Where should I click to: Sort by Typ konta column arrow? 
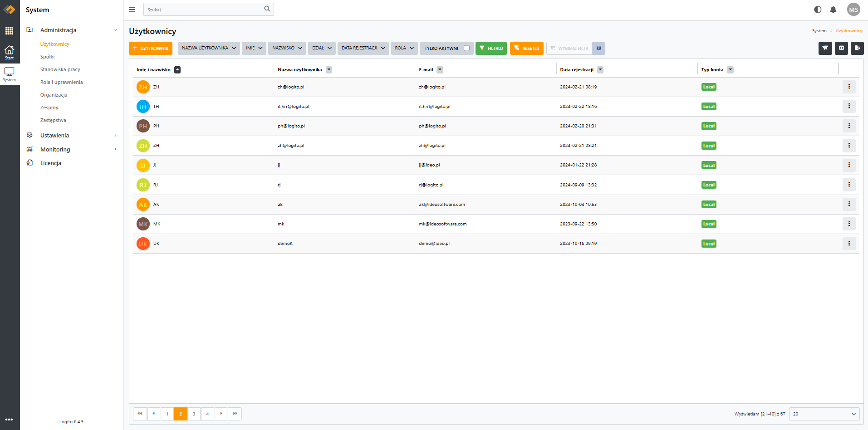point(731,69)
